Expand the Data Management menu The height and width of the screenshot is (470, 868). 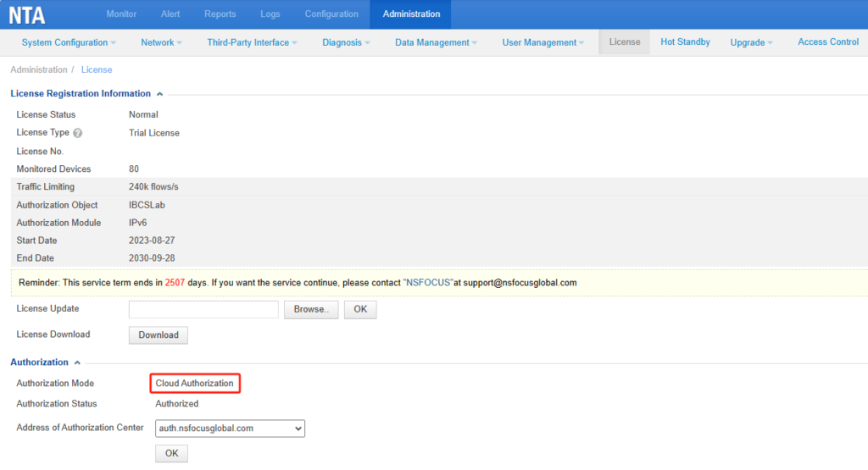tap(436, 42)
